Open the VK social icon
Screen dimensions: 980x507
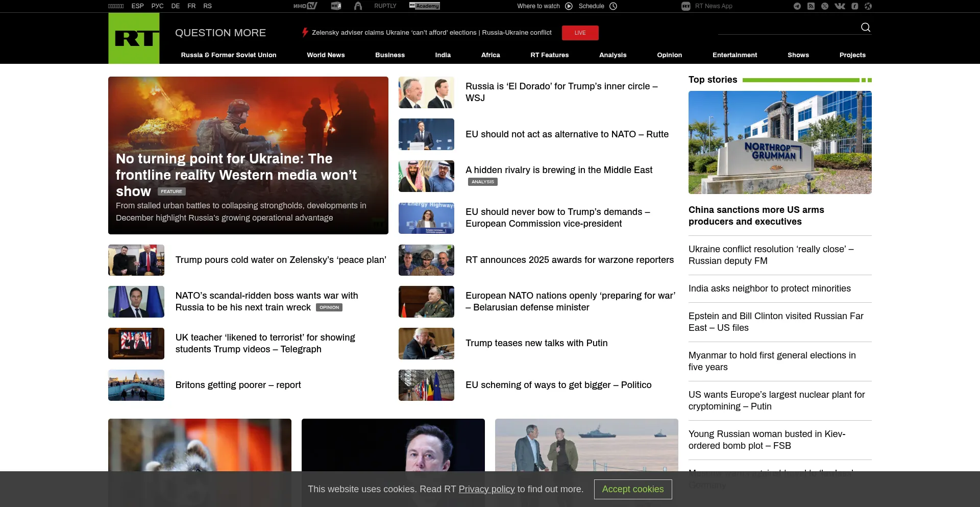(x=840, y=6)
